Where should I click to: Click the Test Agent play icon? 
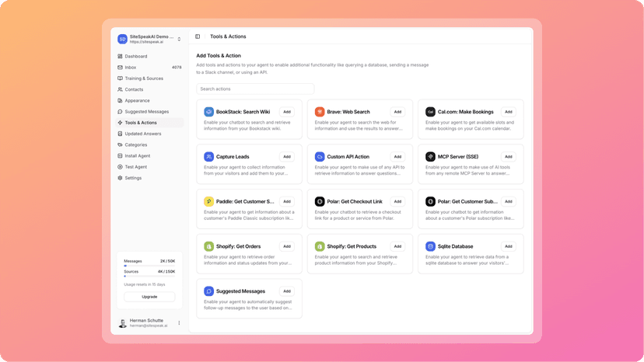120,167
